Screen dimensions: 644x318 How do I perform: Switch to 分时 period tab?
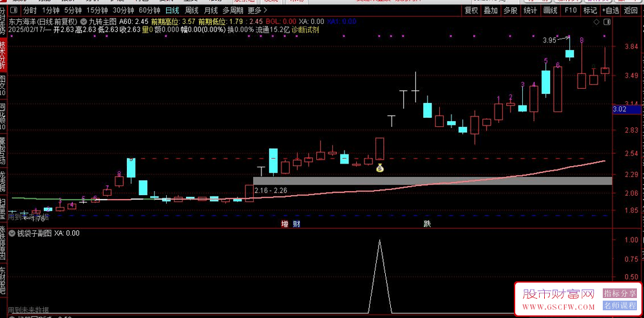29,10
